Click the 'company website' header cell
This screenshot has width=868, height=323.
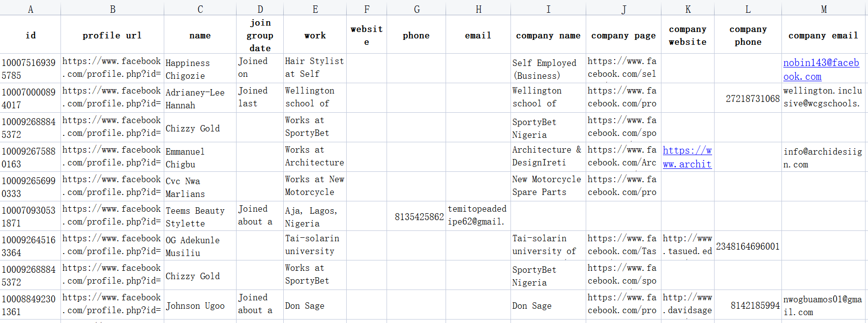pos(688,34)
